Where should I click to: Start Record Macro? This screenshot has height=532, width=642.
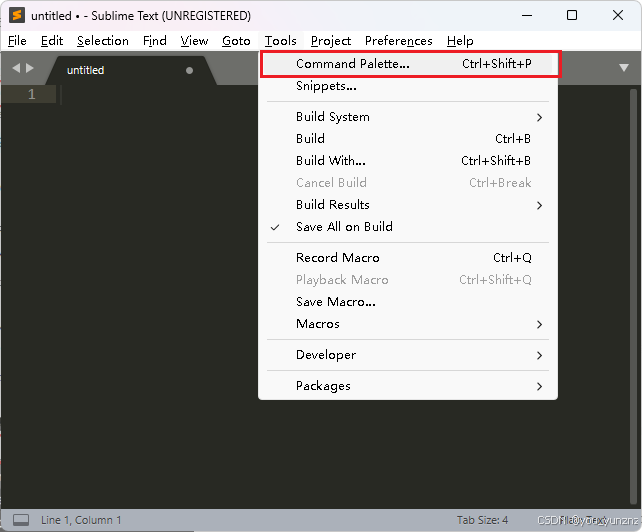pos(408,258)
